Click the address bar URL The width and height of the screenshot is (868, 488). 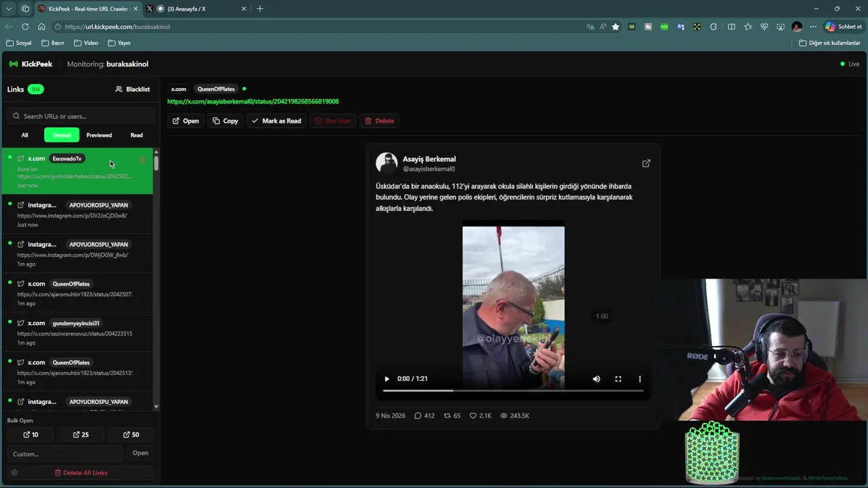coord(117,26)
